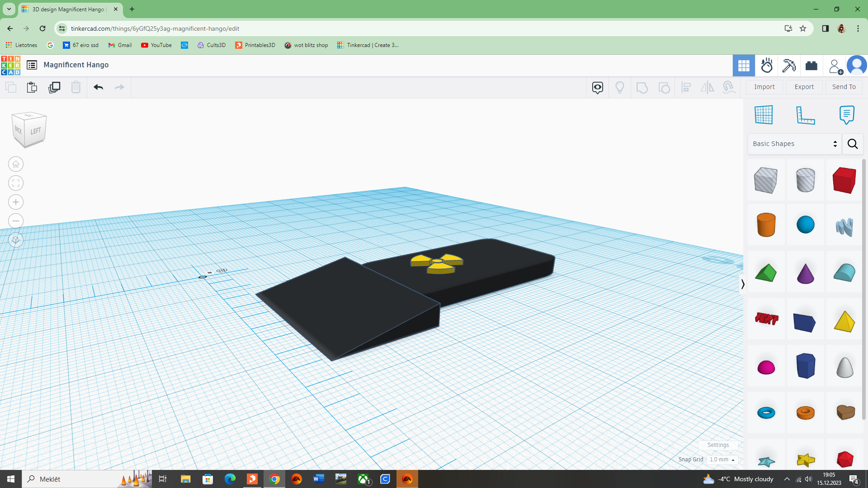
Task: Click the Duplicate and repeat icon
Action: [54, 87]
